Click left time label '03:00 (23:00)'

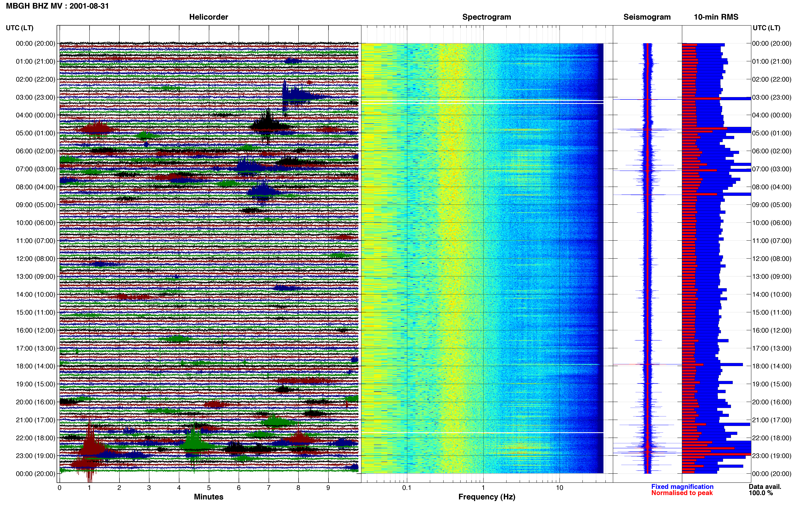pos(36,97)
